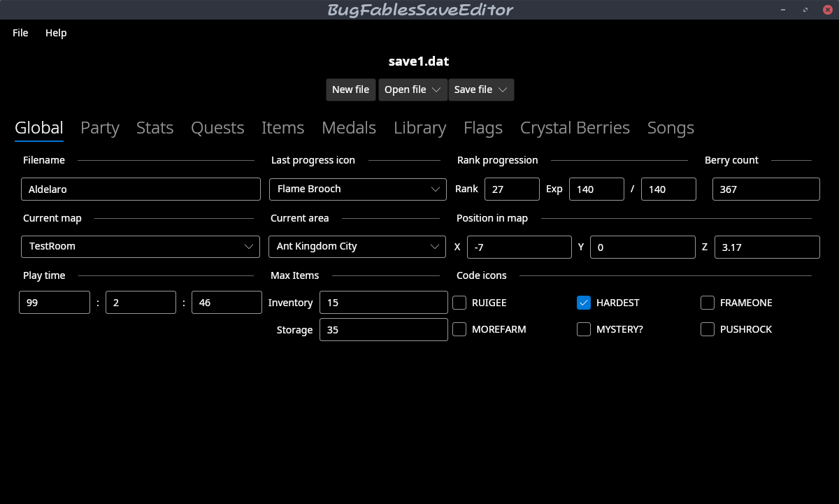Image resolution: width=839 pixels, height=504 pixels.
Task: Expand the Last progress icon combo box
Action: click(x=357, y=189)
